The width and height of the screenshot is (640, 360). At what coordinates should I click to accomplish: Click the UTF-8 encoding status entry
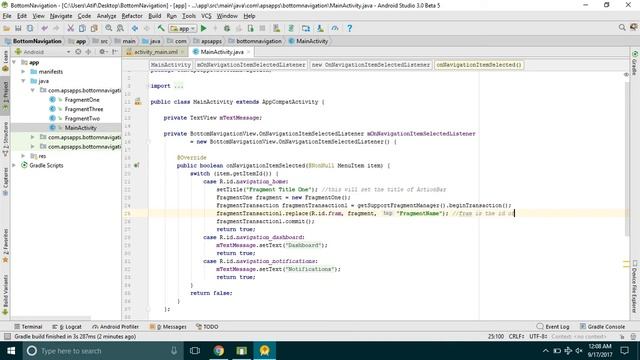point(538,336)
